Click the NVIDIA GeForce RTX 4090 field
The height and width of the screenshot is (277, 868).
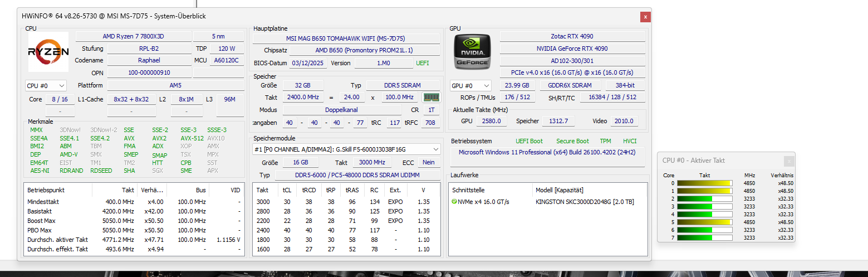[x=572, y=48]
